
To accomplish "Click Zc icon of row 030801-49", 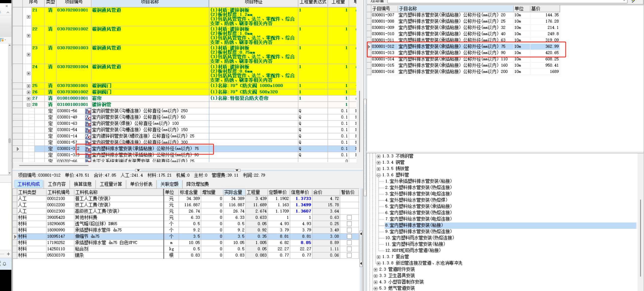I will [88, 117].
